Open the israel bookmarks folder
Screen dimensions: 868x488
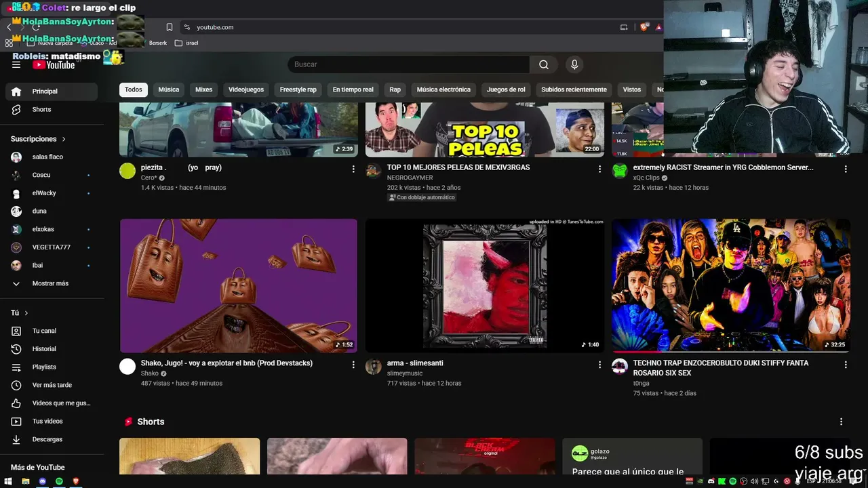click(x=186, y=43)
